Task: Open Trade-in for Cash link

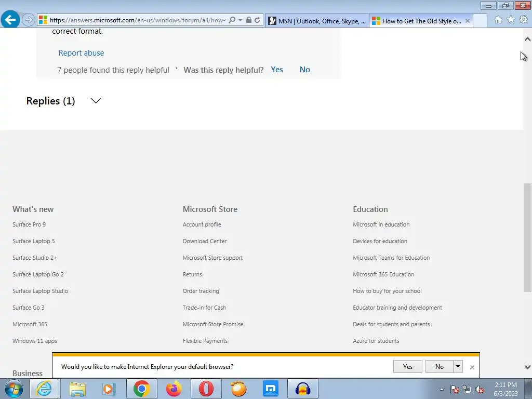Action: (x=204, y=308)
